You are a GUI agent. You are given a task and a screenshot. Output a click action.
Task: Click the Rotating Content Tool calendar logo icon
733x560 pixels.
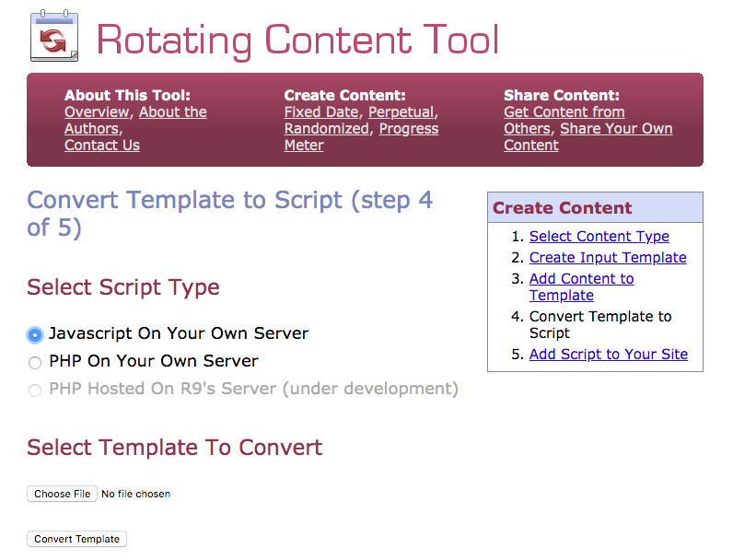tap(54, 36)
